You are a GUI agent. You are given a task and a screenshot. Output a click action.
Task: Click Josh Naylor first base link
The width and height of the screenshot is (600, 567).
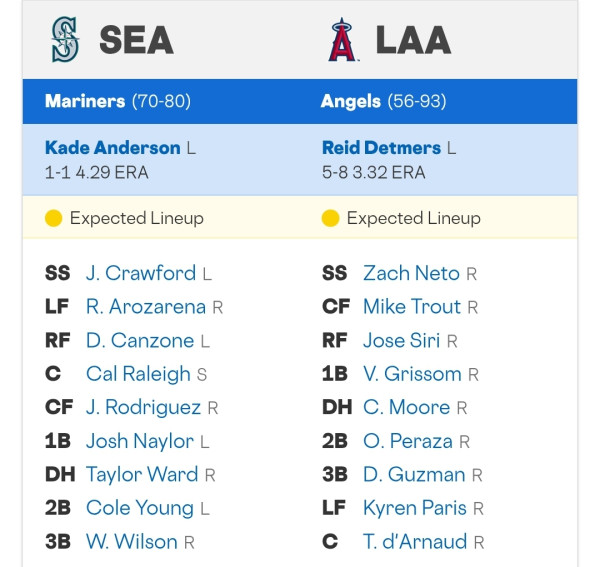click(x=140, y=441)
